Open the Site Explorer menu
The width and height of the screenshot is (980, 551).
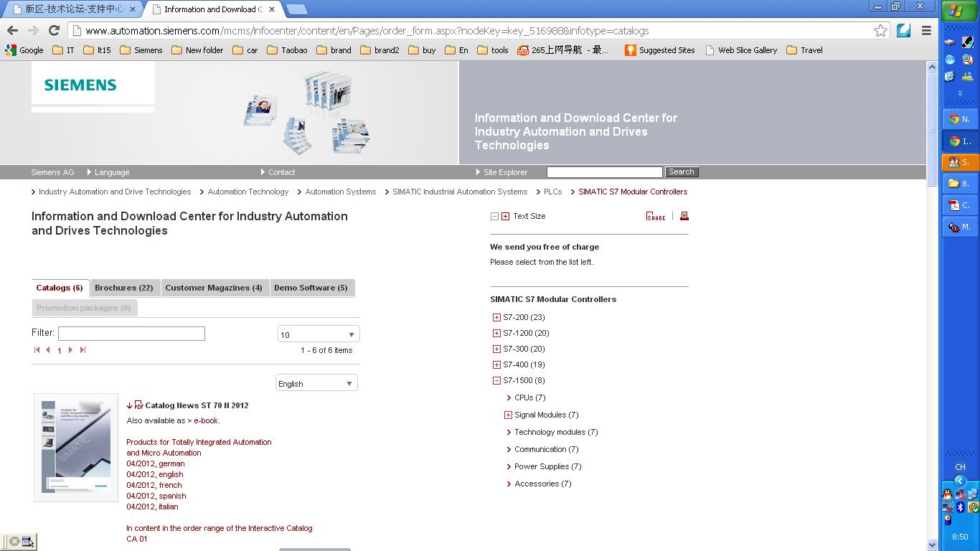501,172
